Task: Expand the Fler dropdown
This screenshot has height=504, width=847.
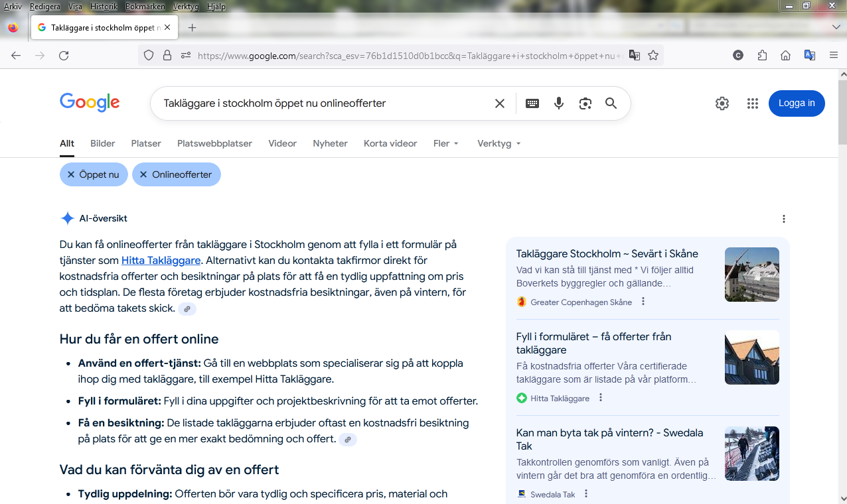Action: [446, 143]
